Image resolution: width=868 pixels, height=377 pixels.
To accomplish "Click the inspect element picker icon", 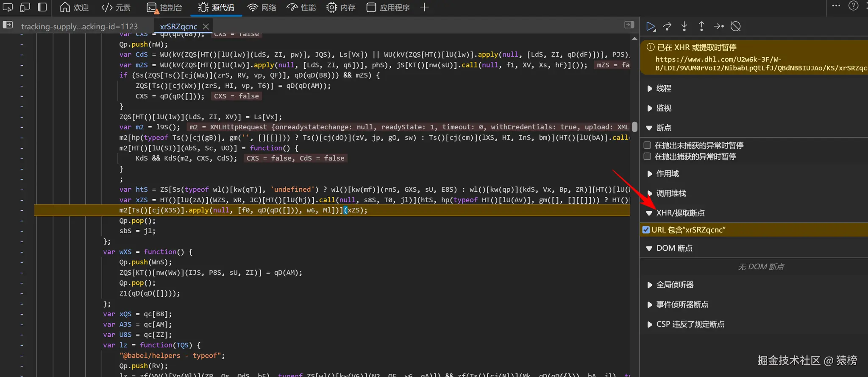I will tap(8, 7).
